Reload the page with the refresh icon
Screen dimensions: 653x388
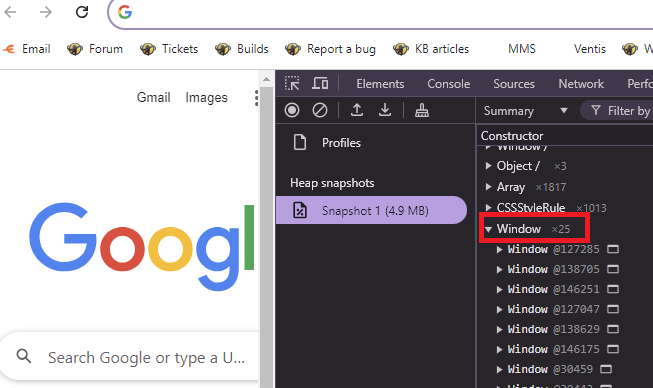point(82,12)
